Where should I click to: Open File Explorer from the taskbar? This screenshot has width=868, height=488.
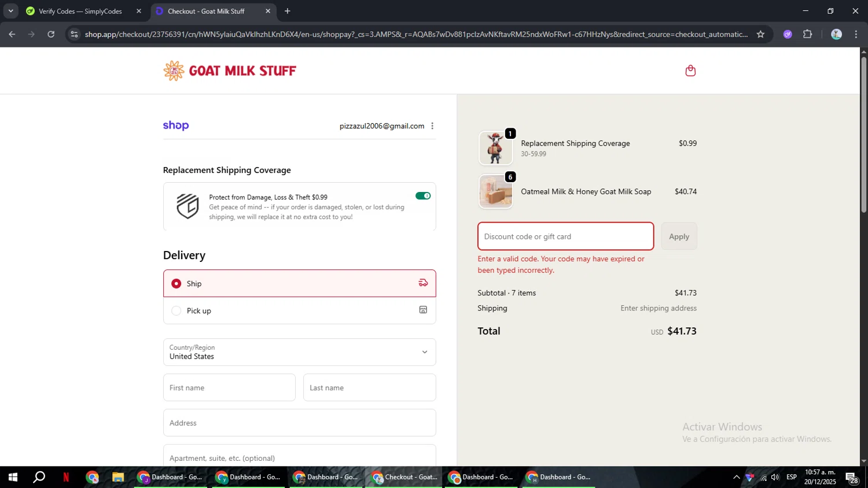[118, 477]
